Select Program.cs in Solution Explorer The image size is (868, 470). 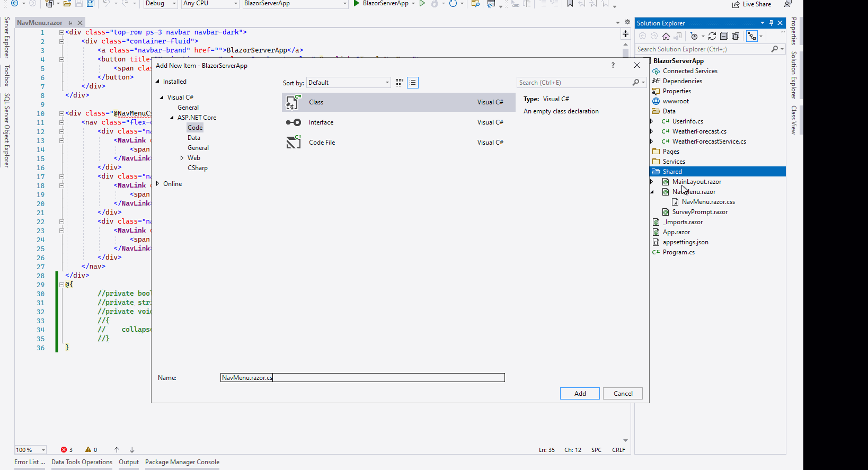[678, 252]
